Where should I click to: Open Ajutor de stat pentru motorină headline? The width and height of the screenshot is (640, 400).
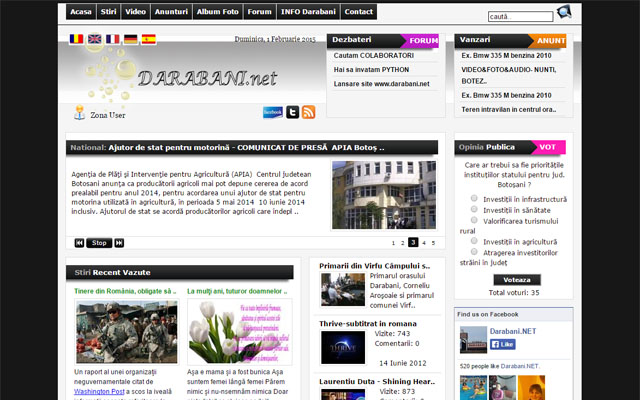246,148
